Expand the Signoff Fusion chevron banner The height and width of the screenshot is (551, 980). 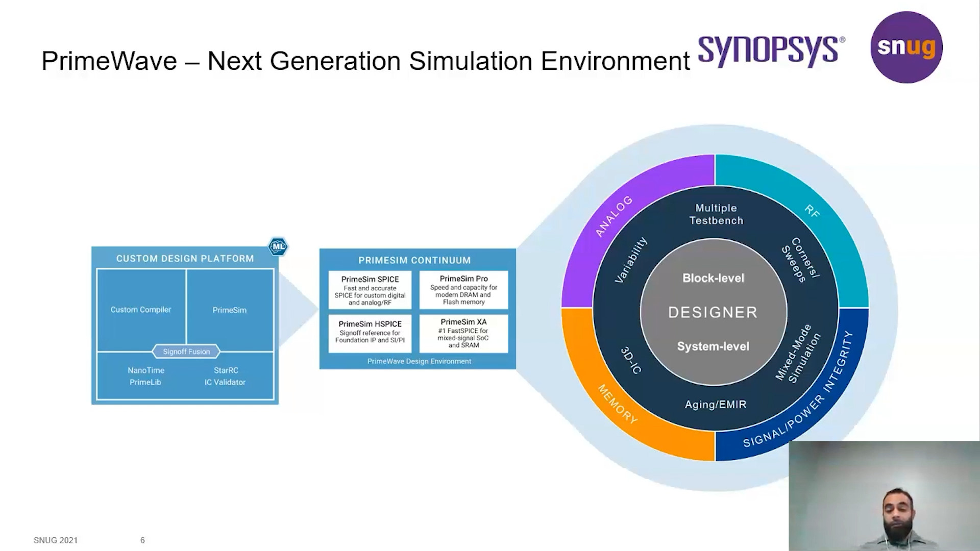pos(186,352)
